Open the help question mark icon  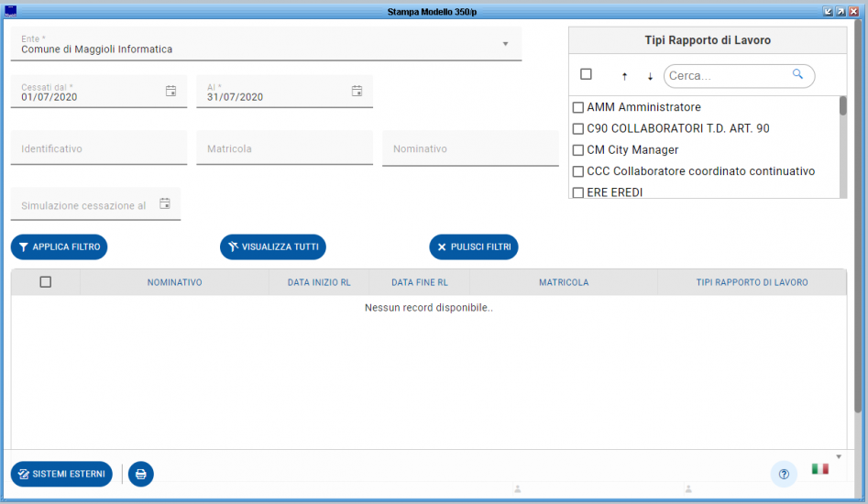tap(784, 474)
